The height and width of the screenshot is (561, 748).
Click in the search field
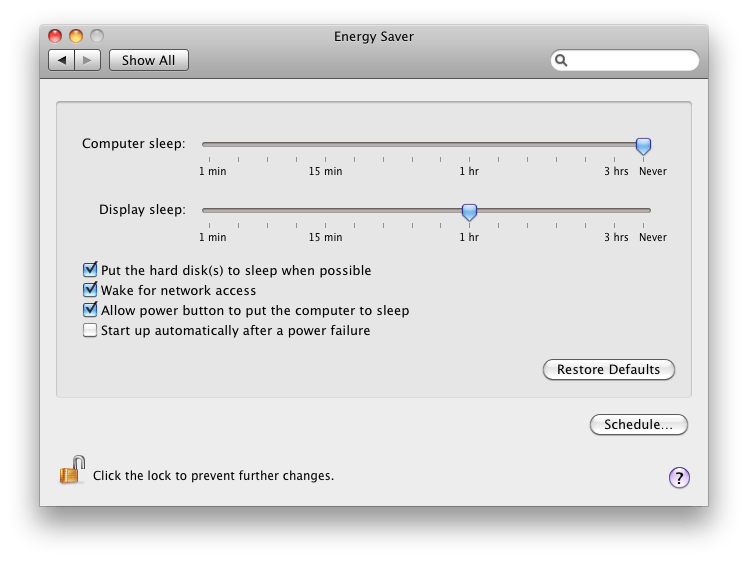tap(625, 60)
